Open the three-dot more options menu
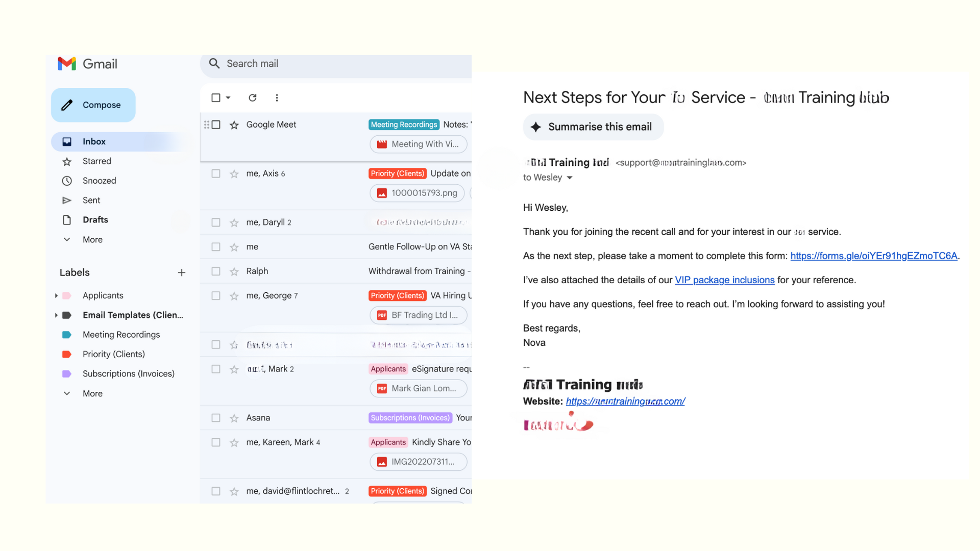The height and width of the screenshot is (551, 980). tap(277, 97)
